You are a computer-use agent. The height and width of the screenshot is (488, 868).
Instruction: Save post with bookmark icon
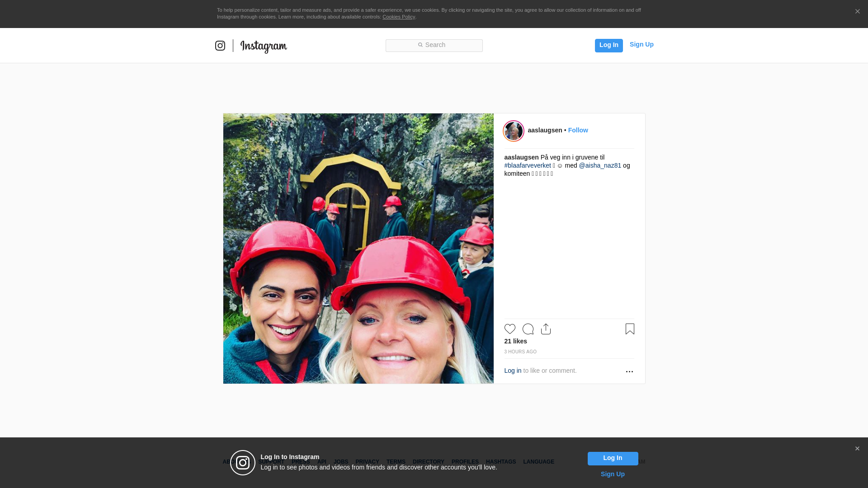[630, 329]
